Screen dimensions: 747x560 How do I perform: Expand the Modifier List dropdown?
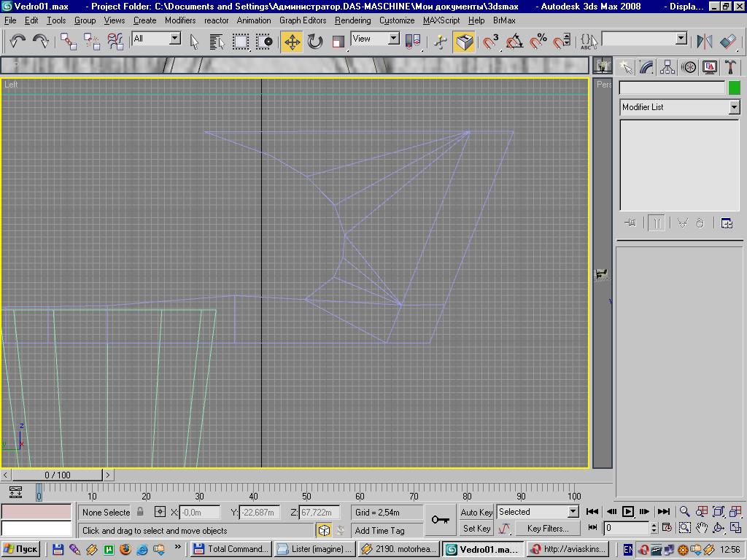pos(734,107)
